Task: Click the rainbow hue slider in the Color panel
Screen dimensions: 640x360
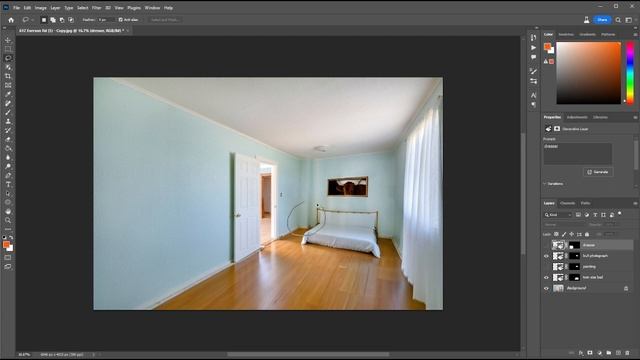Action: [630, 73]
